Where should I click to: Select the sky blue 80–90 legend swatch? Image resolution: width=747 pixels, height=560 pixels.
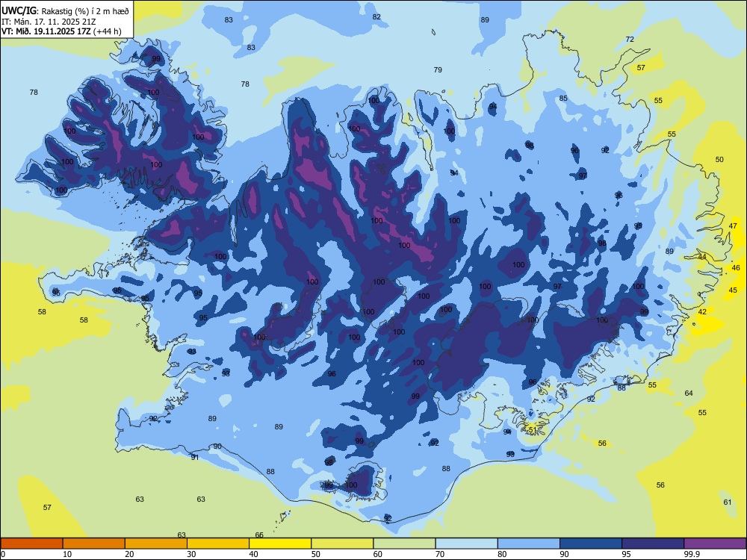[x=529, y=544]
